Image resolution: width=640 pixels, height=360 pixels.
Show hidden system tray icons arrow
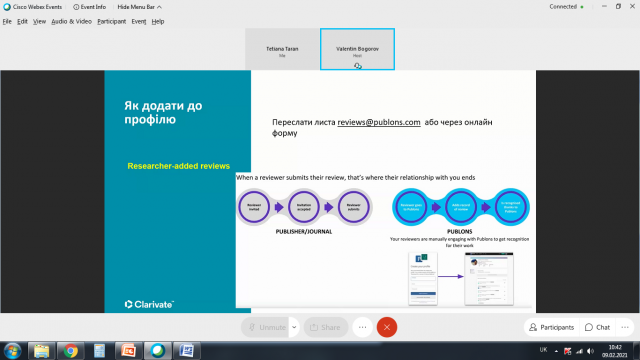(x=556, y=351)
